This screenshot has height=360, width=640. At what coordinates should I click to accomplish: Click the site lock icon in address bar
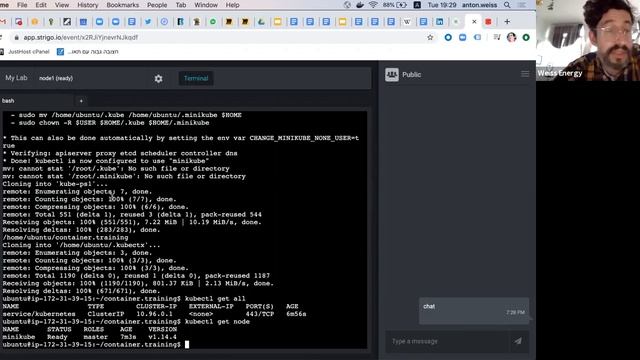tap(16, 37)
